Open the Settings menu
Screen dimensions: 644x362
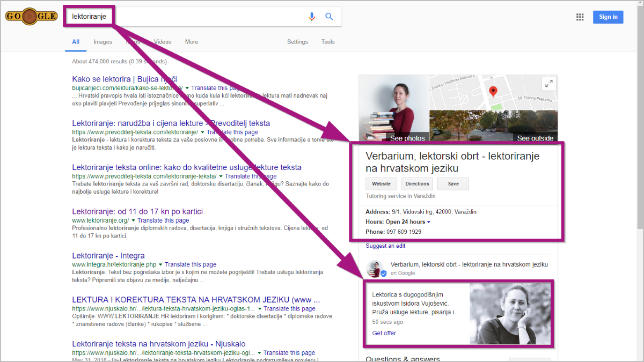[x=297, y=42]
